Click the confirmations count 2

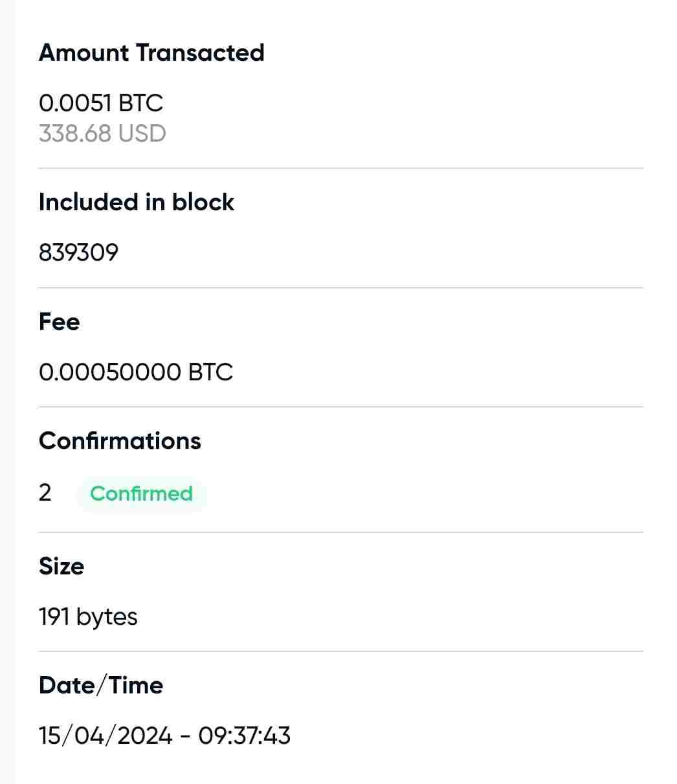[x=45, y=493]
